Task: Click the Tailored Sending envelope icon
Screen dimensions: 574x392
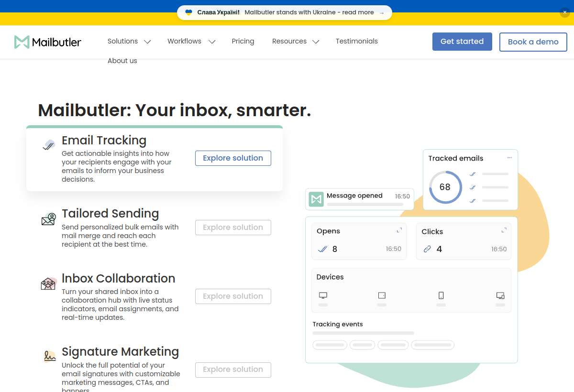Action: point(48,219)
